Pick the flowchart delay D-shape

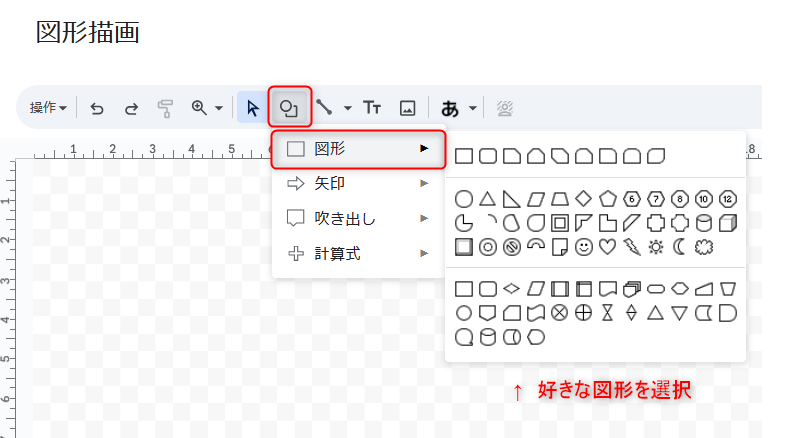(728, 313)
